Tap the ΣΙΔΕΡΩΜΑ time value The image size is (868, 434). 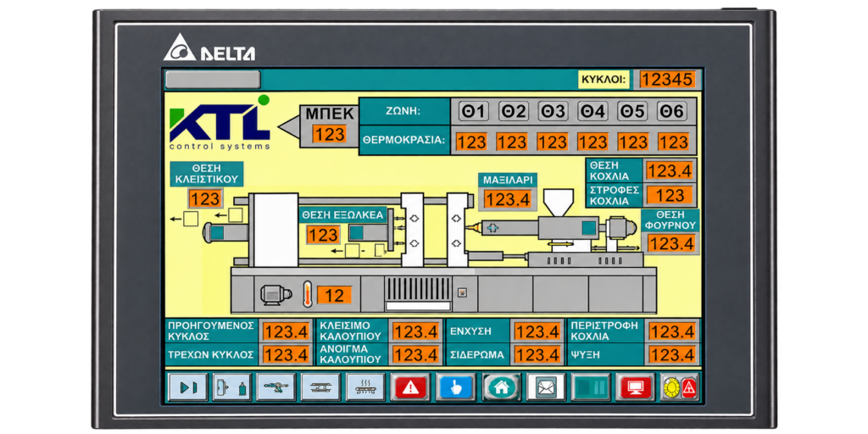point(537,354)
